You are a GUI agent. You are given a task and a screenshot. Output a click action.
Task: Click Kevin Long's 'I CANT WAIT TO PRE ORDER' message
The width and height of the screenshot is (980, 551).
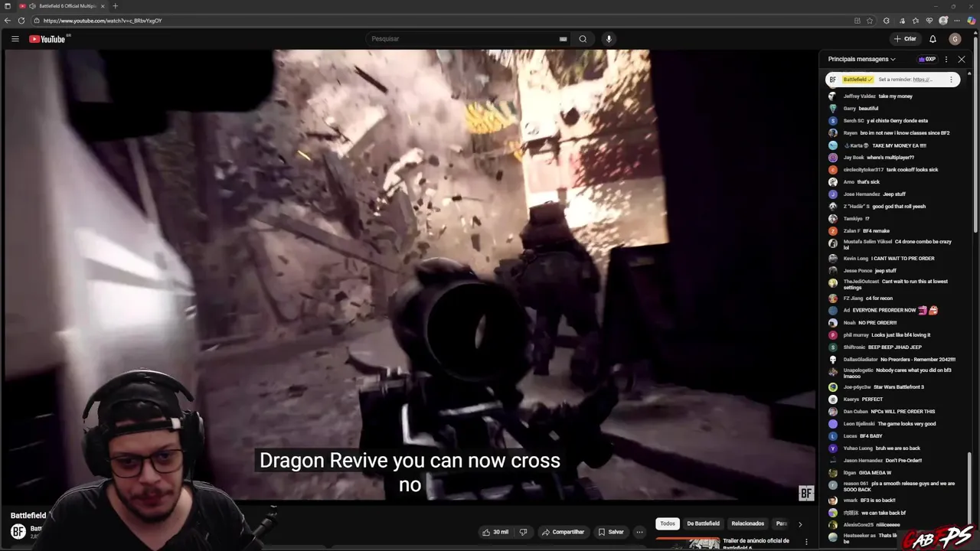(889, 259)
